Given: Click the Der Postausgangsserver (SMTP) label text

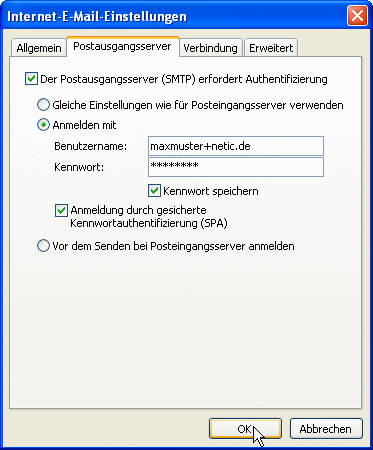Looking at the screenshot, I should click(118, 79).
